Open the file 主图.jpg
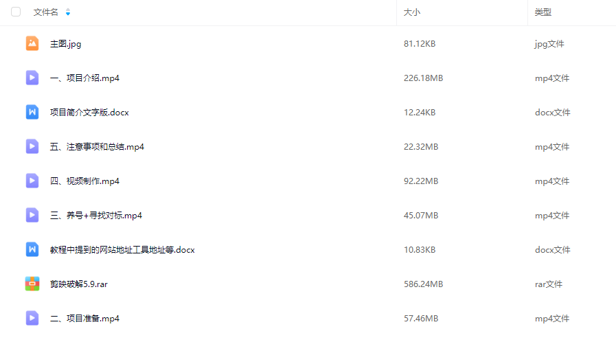616x364 pixels. 66,44
